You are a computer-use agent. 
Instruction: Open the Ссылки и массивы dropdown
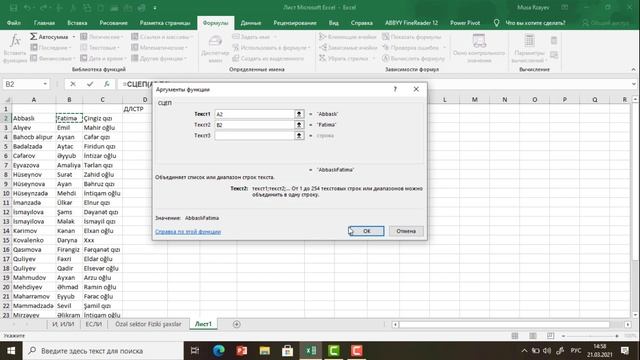[162, 37]
